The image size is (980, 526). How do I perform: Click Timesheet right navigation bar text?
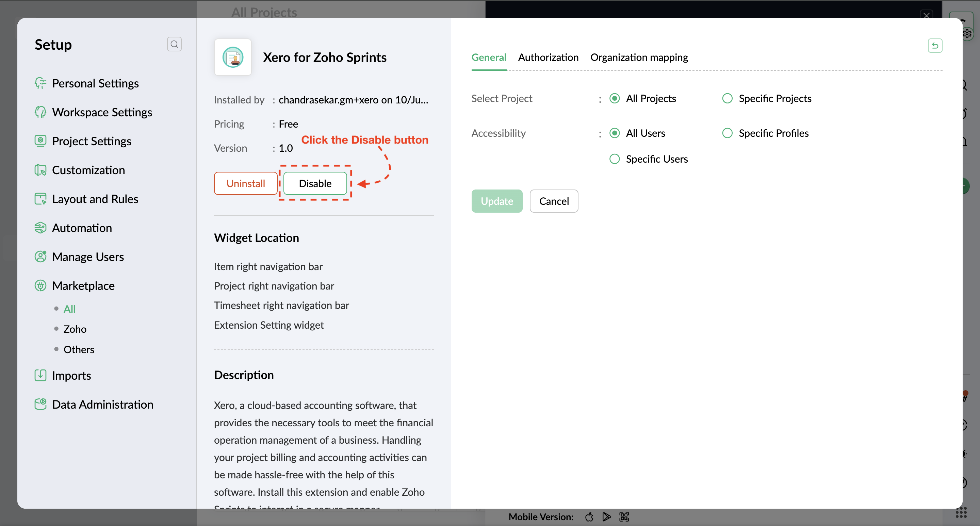[281, 305]
